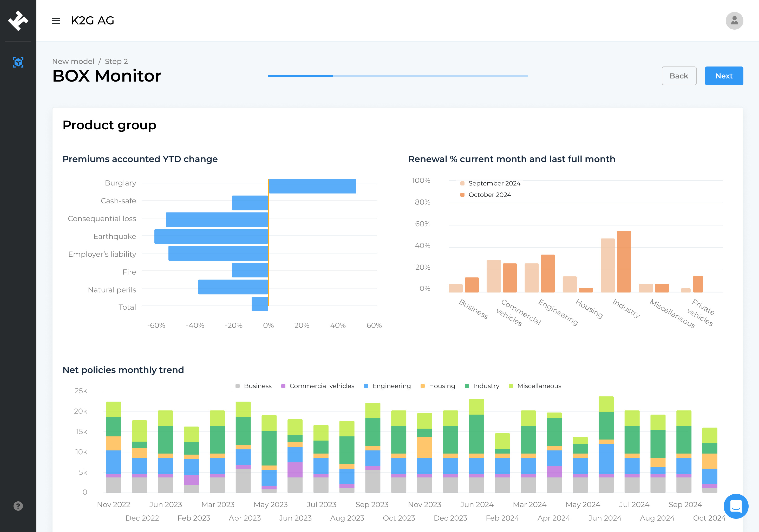Click the Earthquake bar in YTD chart
This screenshot has height=532, width=759.
click(x=211, y=236)
